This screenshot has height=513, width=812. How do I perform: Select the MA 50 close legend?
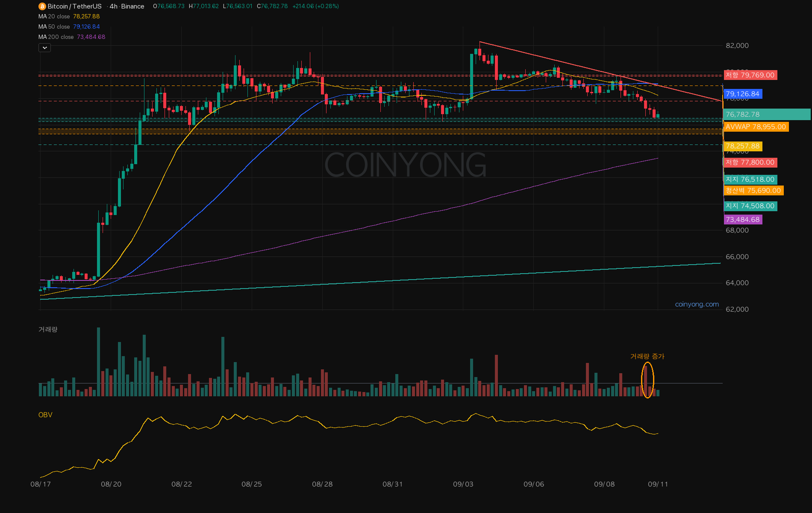coord(69,27)
